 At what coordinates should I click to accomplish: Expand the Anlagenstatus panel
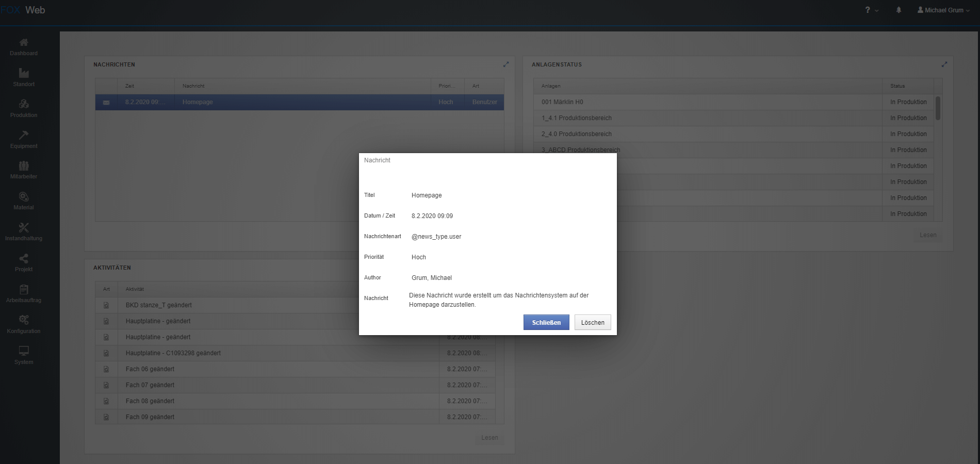[x=944, y=64]
